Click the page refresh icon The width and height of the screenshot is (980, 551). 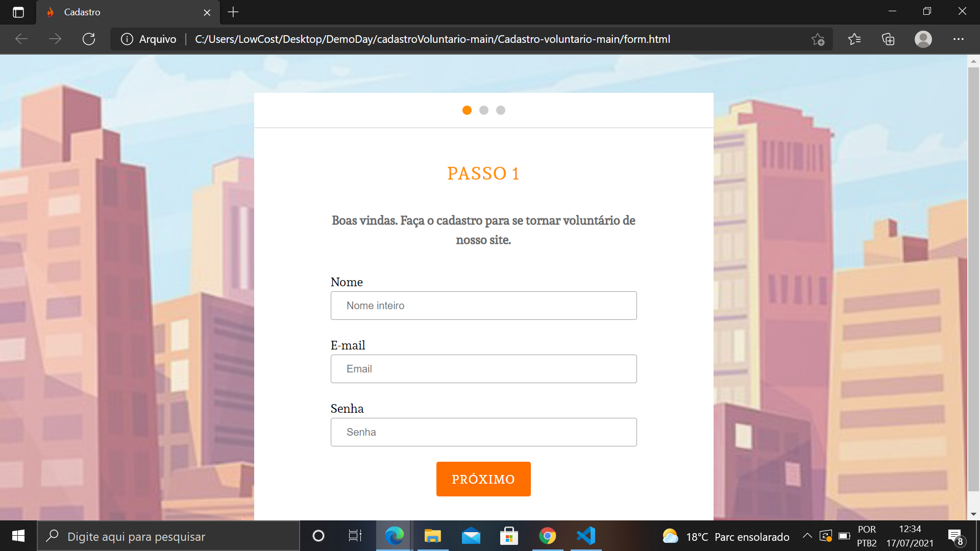tap(89, 39)
